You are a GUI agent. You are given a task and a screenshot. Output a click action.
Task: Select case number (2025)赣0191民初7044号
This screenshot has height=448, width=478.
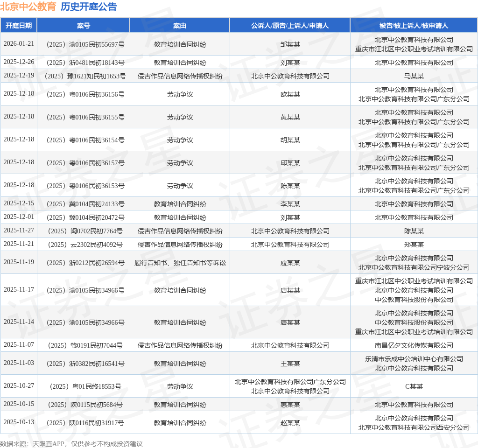(85, 345)
